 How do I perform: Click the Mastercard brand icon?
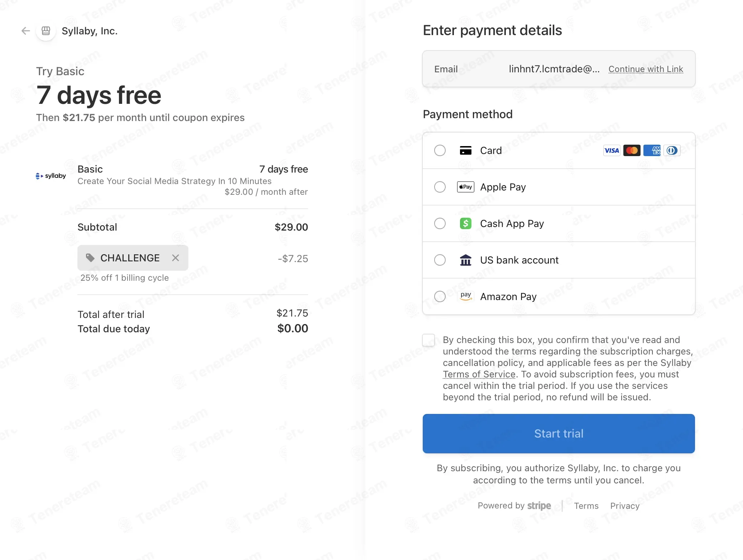pos(632,150)
